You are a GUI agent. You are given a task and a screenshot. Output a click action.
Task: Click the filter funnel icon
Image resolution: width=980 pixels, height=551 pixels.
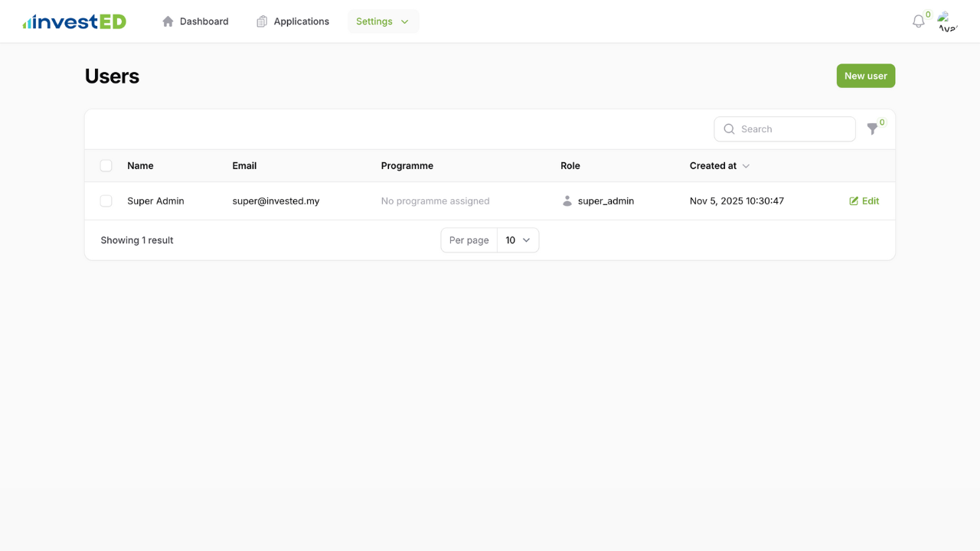[x=873, y=129]
